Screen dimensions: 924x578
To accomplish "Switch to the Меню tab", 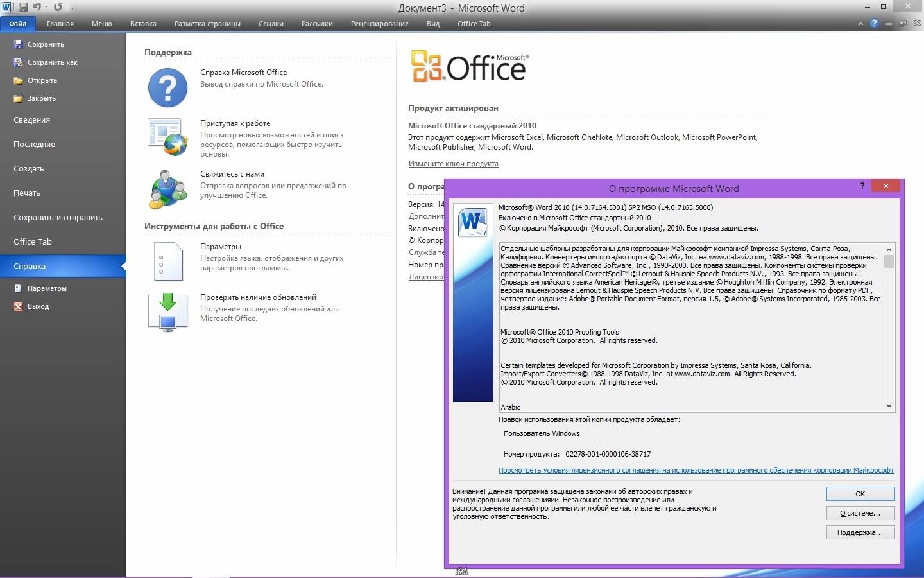I will 101,24.
